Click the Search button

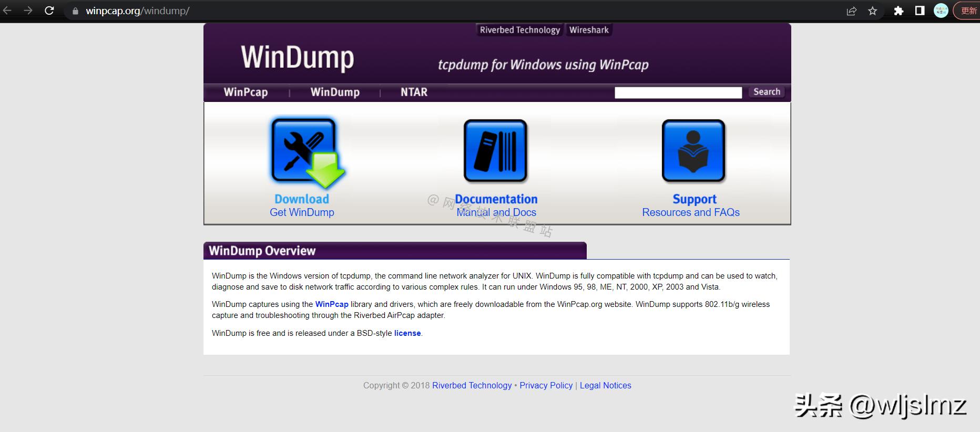(x=767, y=92)
